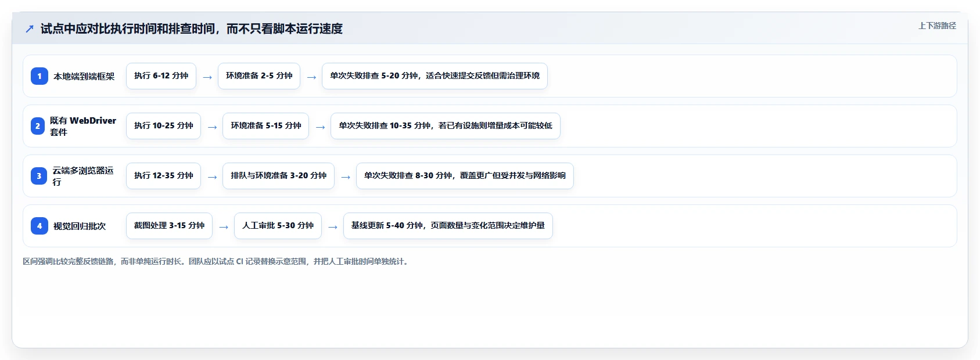Click the 单次失败排查 8-30 分钟 step box
Screen dimensions: 980x360
(x=465, y=176)
